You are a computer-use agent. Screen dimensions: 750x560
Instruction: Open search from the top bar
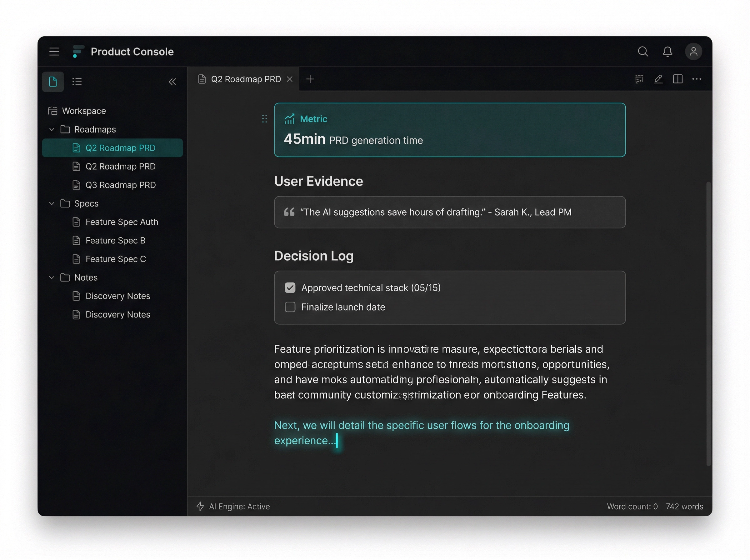(643, 52)
